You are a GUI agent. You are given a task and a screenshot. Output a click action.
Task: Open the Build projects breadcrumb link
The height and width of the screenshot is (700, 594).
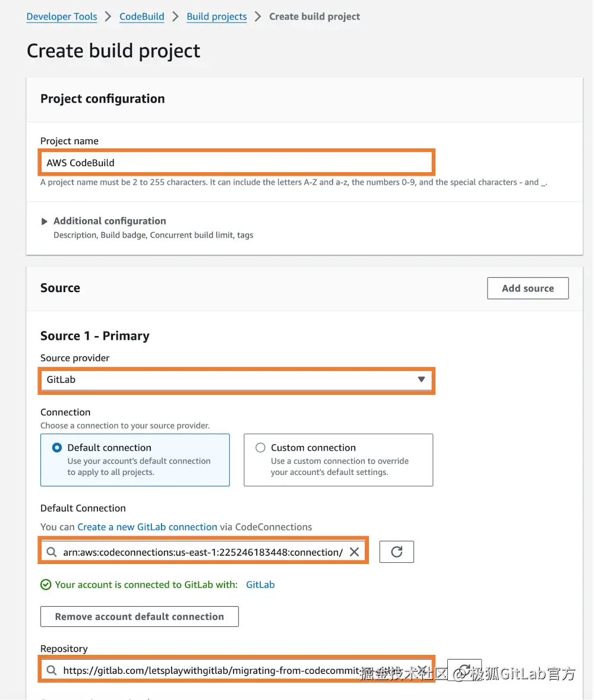click(217, 17)
